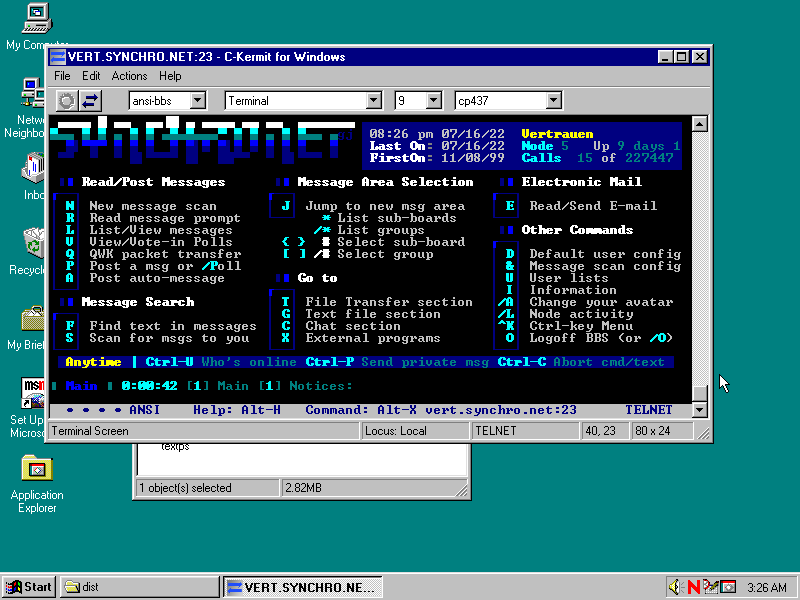
Task: Click "Post auto-message" terminal entry
Action: 157,278
